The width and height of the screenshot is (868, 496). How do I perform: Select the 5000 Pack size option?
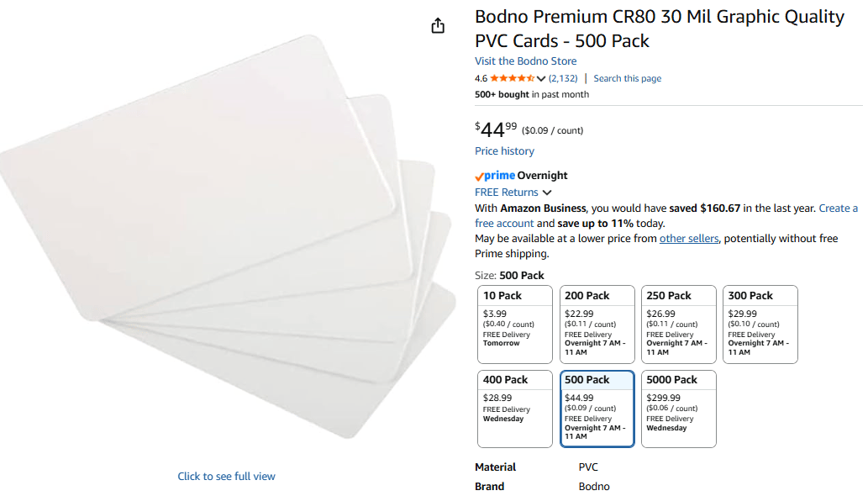(x=678, y=408)
